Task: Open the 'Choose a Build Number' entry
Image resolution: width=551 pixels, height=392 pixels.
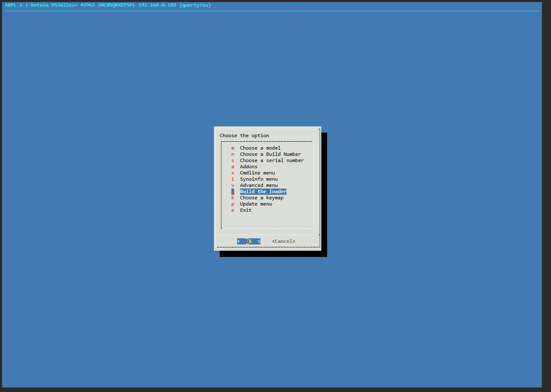Action: (x=270, y=154)
